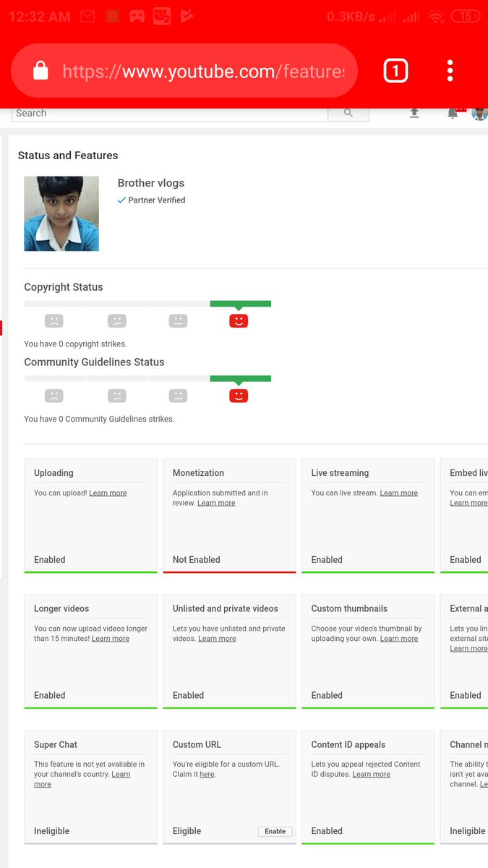This screenshot has height=868, width=488.
Task: Focus the YouTube Search input field
Action: click(170, 113)
